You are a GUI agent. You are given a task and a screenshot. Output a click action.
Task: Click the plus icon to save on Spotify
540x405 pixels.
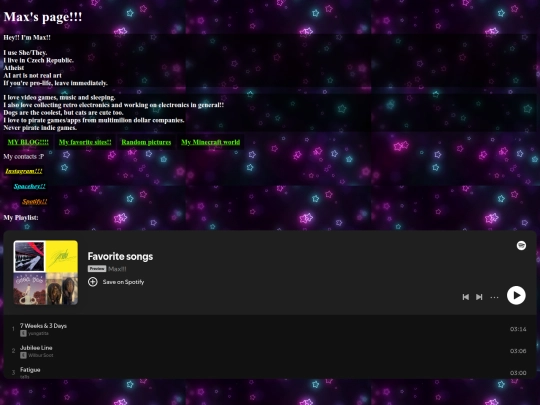[93, 282]
